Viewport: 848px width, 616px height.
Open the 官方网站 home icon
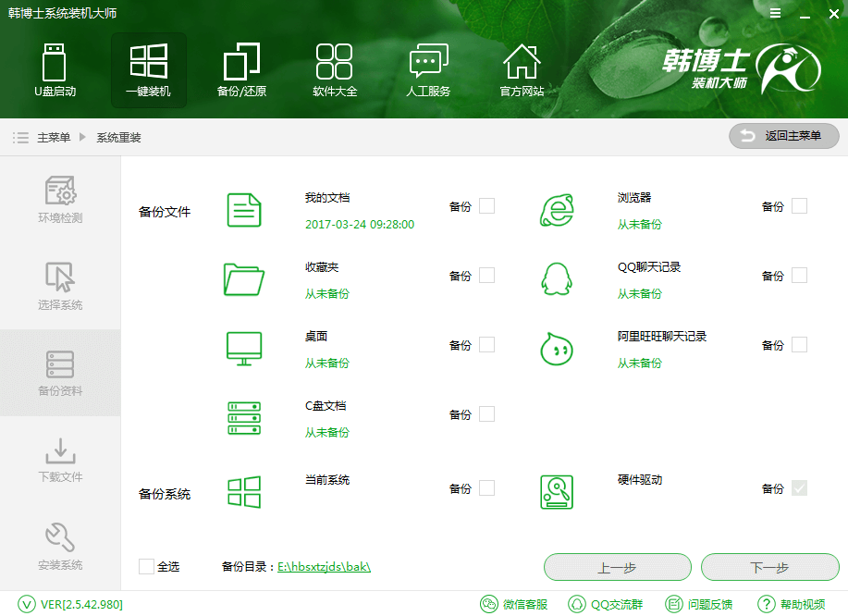[522, 69]
